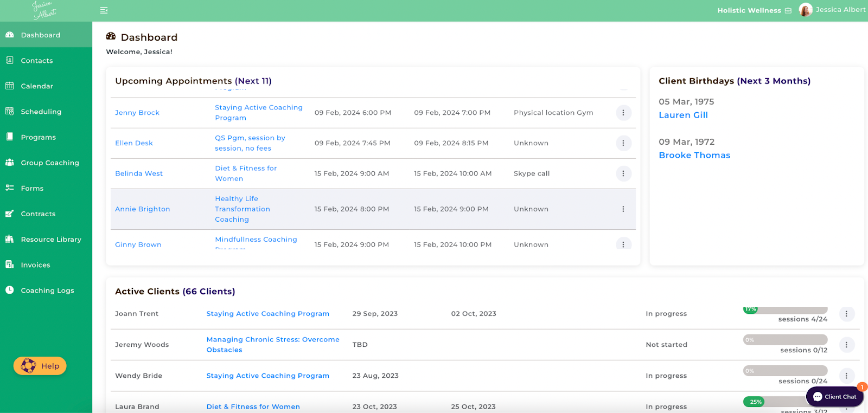Click Laura Brand's 25% progress bar
868x413 pixels.
(x=786, y=402)
